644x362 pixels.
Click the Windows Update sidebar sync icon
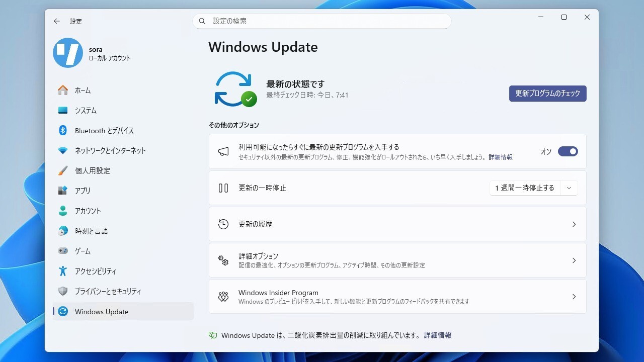63,311
